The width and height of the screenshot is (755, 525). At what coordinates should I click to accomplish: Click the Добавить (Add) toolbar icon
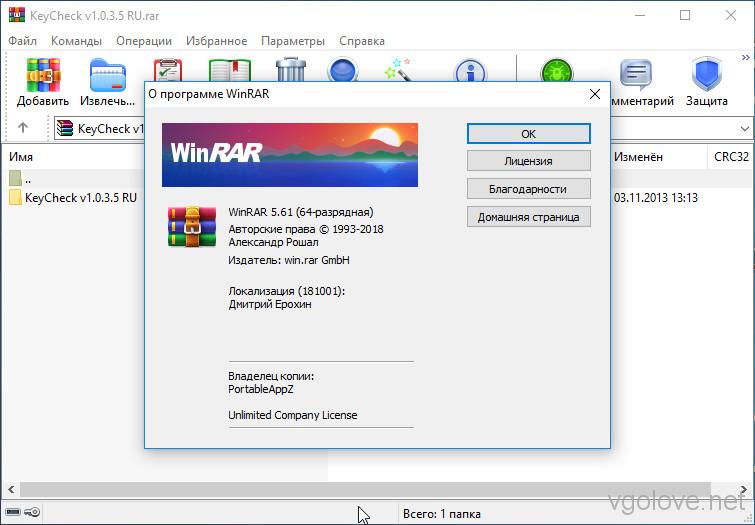pyautogui.click(x=43, y=75)
